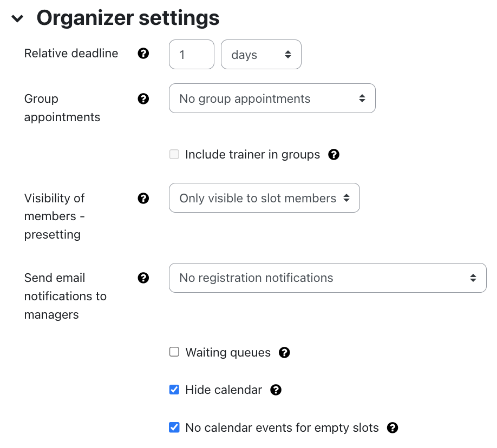The height and width of the screenshot is (448, 497).
Task: Show help for Send email notifications setting
Action: [x=143, y=278]
